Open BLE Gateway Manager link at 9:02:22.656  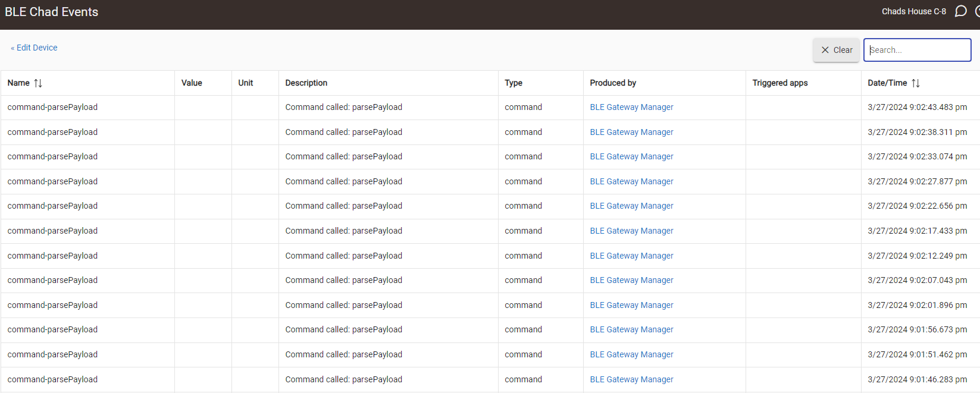point(631,206)
